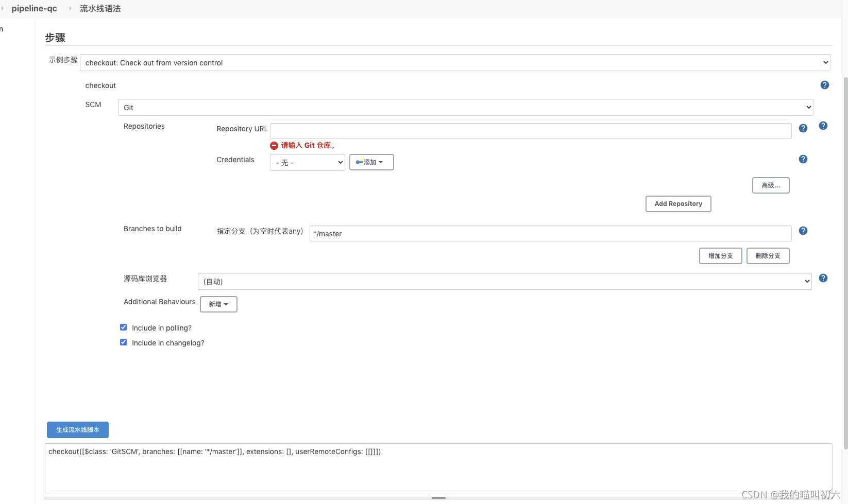This screenshot has height=504, width=848.
Task: Click help icon next to Credentials
Action: coord(803,159)
